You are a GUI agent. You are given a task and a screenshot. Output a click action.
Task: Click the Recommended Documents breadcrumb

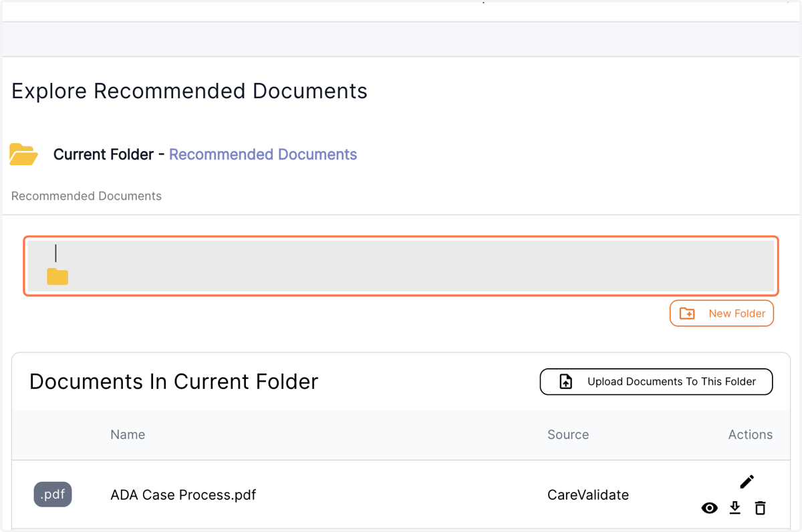(x=86, y=196)
